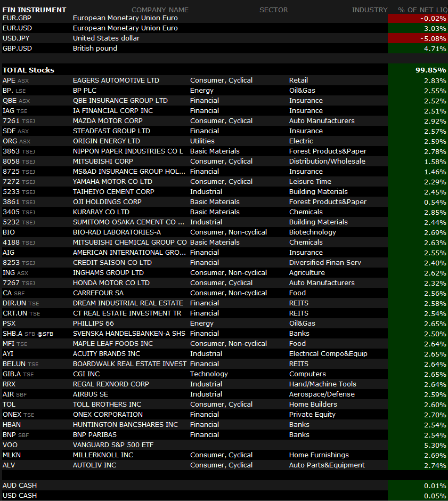Select KURARAY CO LTD
Screen dimensions: 448x501
tap(101, 212)
